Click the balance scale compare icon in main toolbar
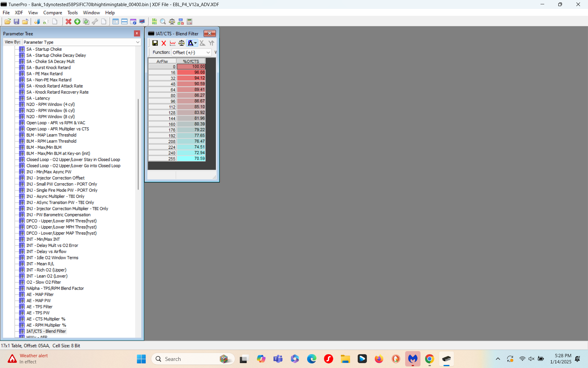588x368 pixels. coord(172,21)
